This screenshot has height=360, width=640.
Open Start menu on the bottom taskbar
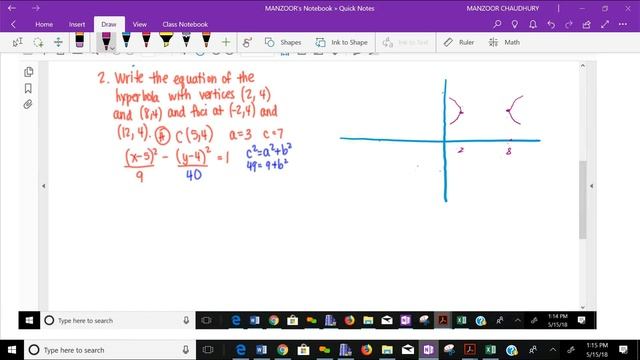point(12,350)
